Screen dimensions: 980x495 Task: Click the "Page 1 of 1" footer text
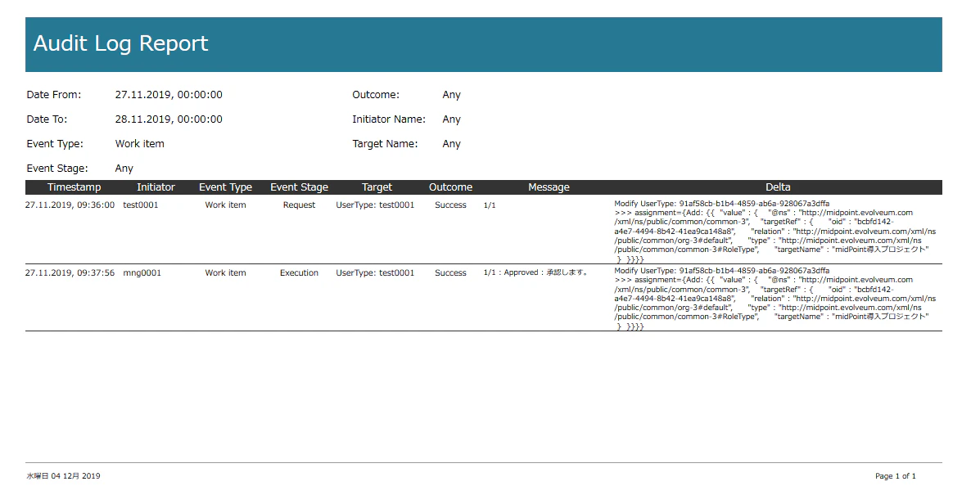(896, 475)
